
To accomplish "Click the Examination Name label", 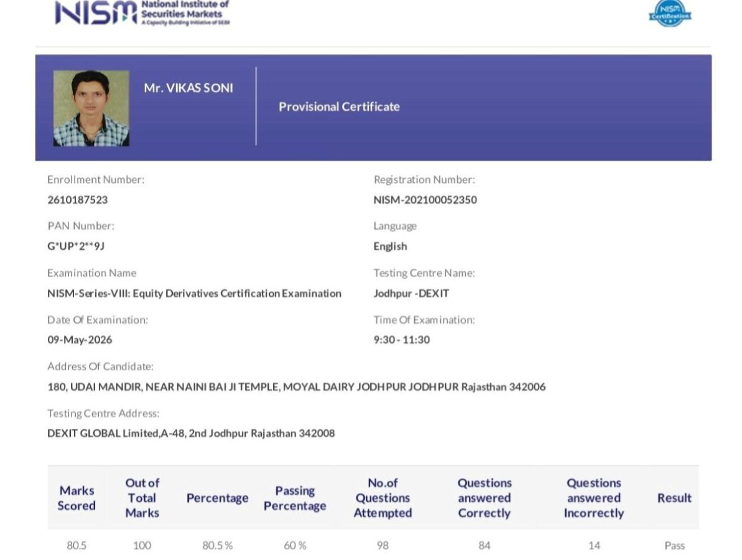I will (x=92, y=273).
